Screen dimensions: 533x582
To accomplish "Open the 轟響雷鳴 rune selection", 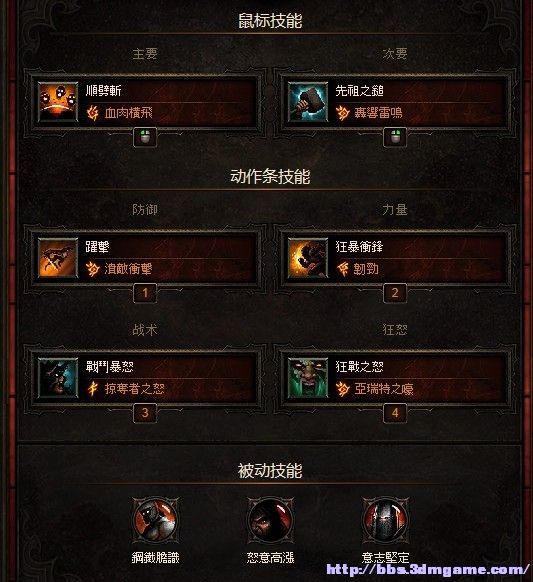I will (369, 113).
